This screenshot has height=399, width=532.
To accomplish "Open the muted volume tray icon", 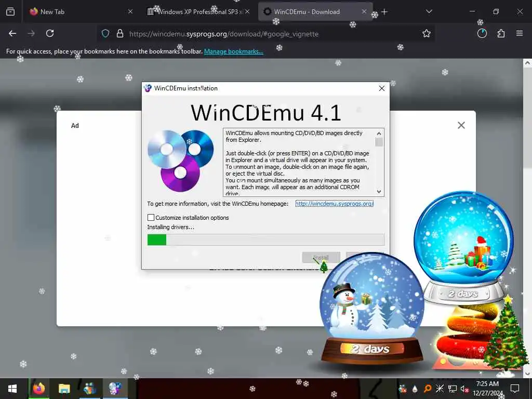I will (x=464, y=389).
